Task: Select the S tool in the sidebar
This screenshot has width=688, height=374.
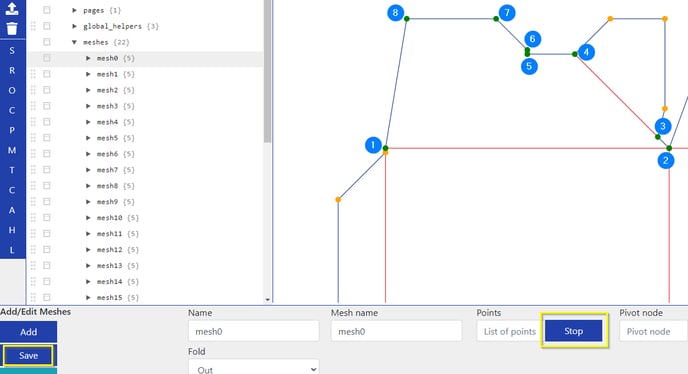Action: (12, 50)
